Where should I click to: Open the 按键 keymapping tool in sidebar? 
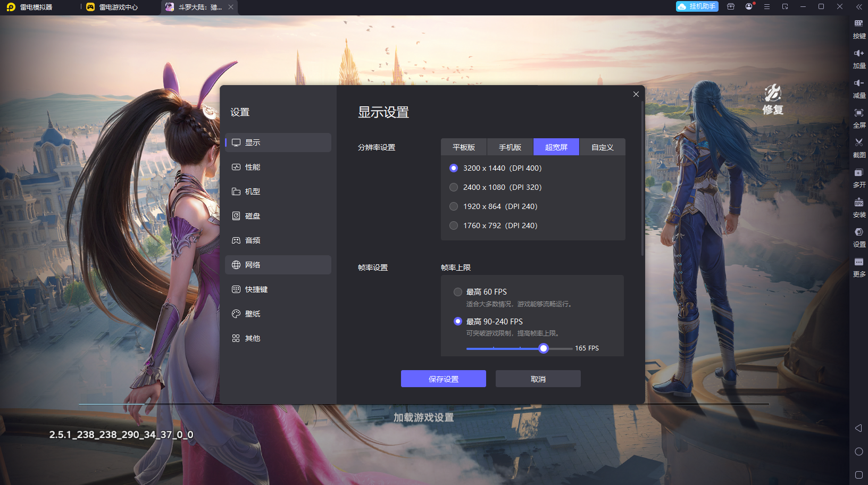pyautogui.click(x=859, y=29)
